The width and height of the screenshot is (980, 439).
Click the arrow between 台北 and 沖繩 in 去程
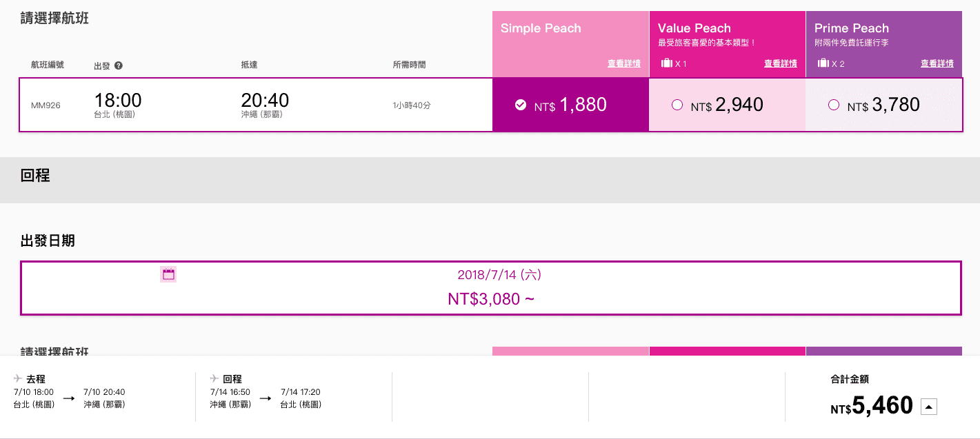tap(69, 398)
